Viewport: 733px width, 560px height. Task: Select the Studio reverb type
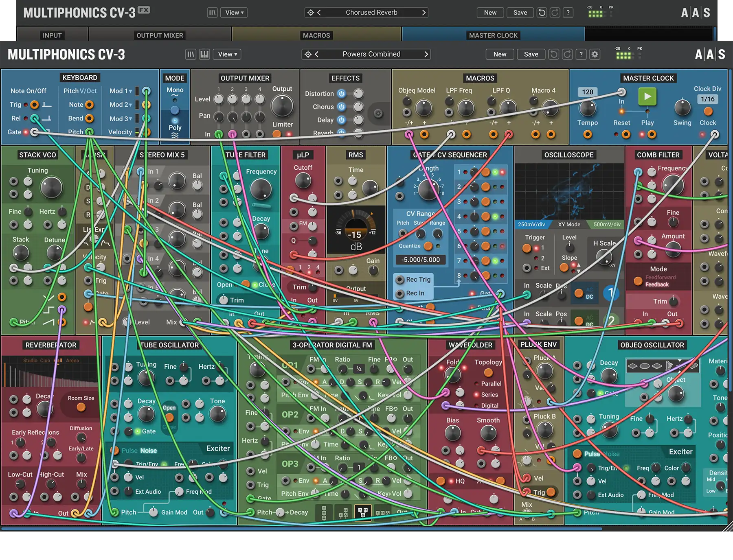[30, 361]
